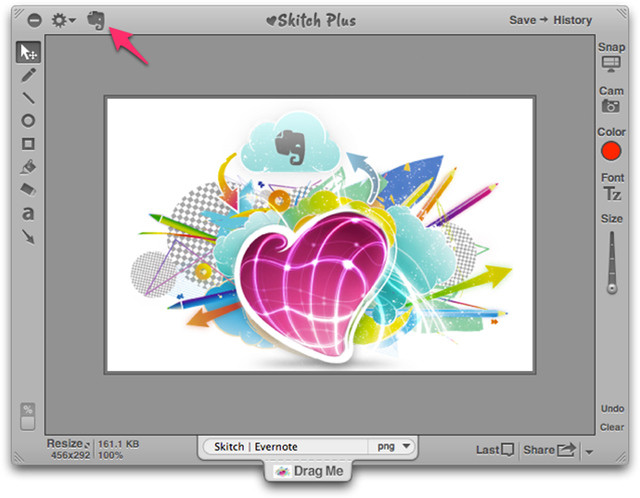Choose the Arrow drawing tool
The width and height of the screenshot is (640, 498).
28,237
